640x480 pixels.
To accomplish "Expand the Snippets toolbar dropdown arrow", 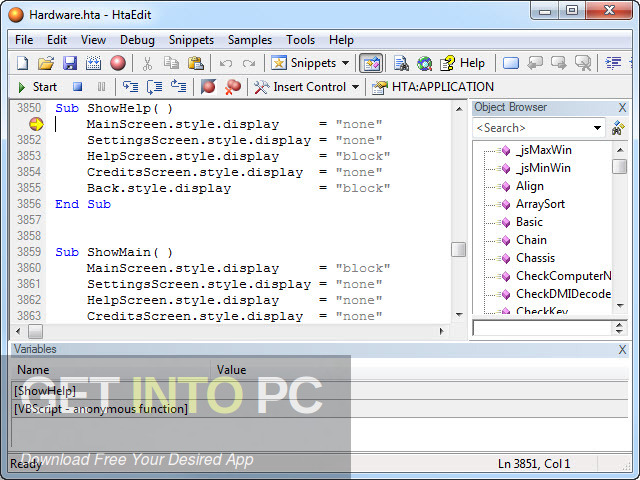I will [x=345, y=63].
